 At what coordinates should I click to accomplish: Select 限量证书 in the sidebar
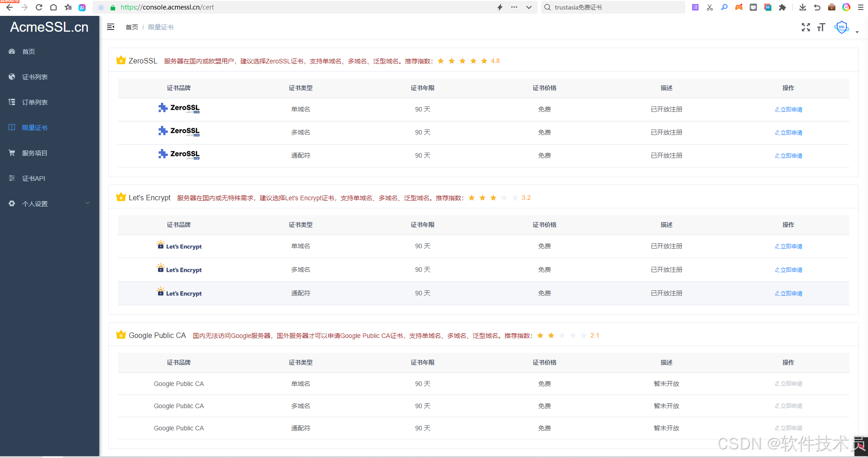click(x=50, y=128)
